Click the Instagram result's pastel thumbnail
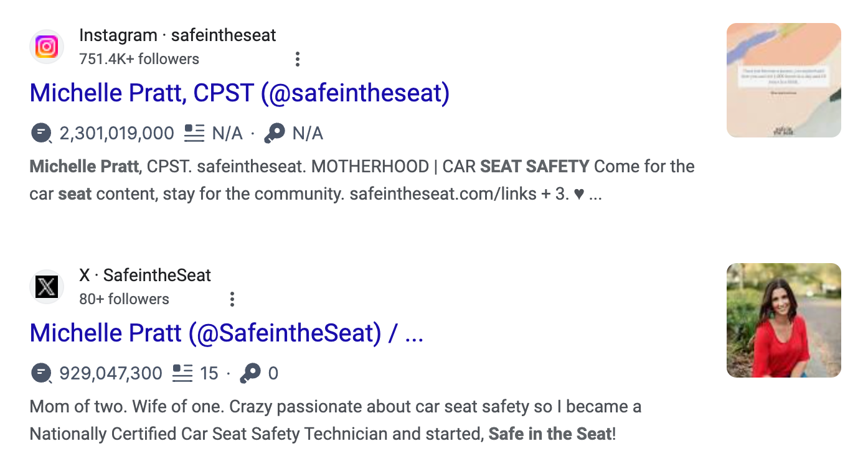Viewport: 868px width, 469px height. tap(783, 80)
